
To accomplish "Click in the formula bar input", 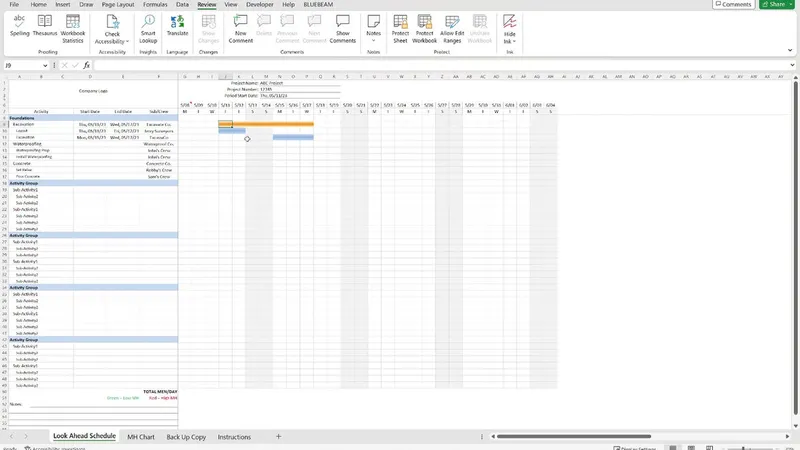I will pos(441,65).
